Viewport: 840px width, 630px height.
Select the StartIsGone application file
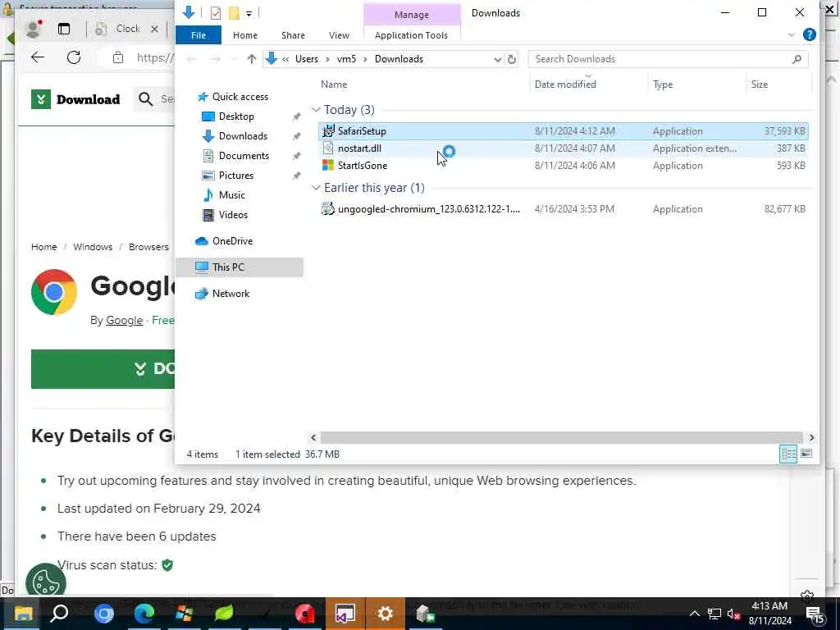(563, 166)
